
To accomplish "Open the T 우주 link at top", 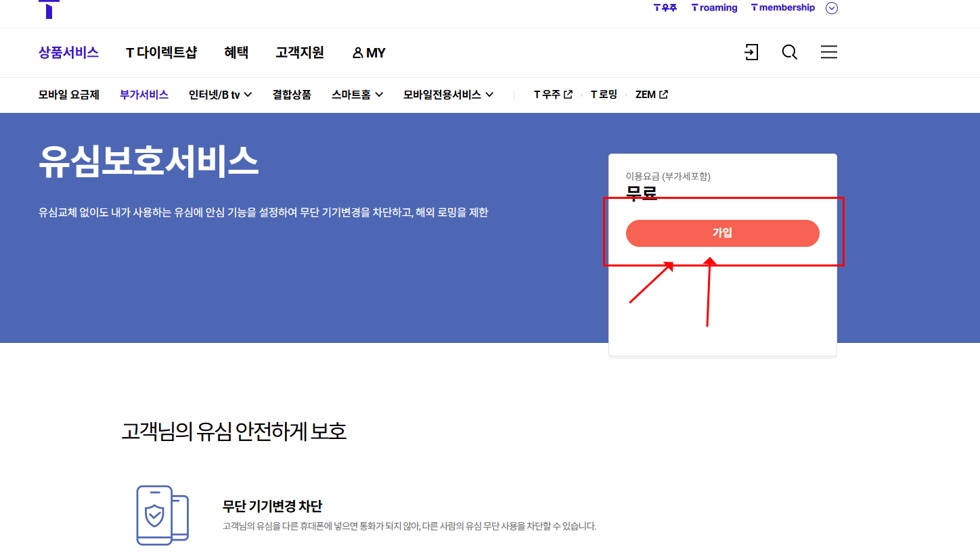I will [x=665, y=8].
